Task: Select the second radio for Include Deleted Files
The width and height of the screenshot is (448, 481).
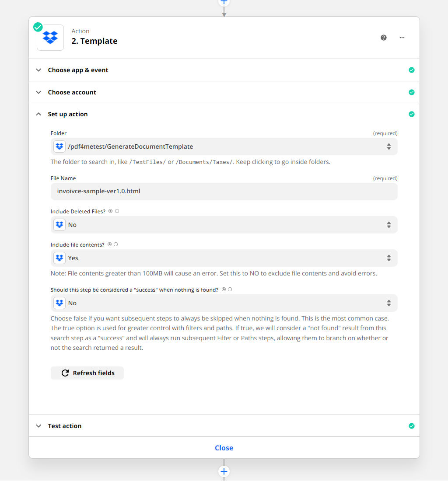Action: pos(117,211)
